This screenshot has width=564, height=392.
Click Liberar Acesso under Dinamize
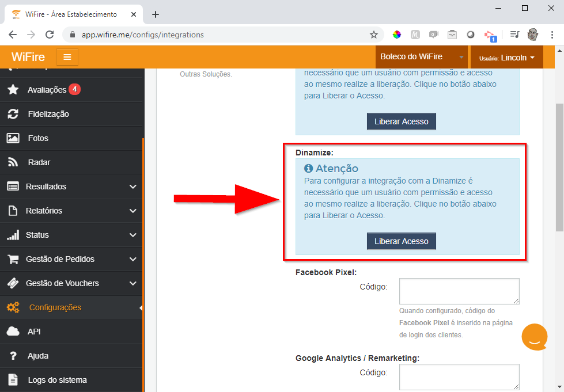[x=402, y=241]
